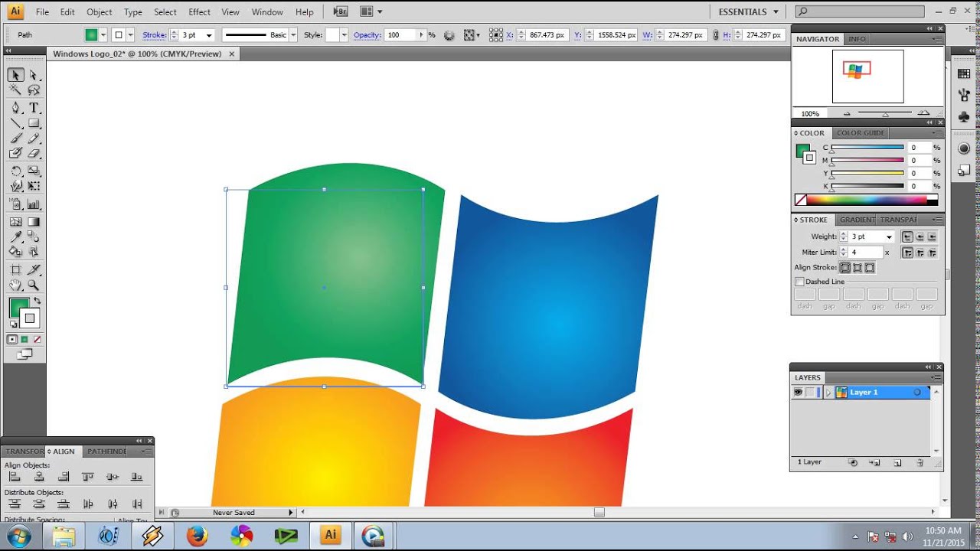Image resolution: width=980 pixels, height=551 pixels.
Task: Open the stroke weight dropdown in control bar
Action: [x=209, y=35]
